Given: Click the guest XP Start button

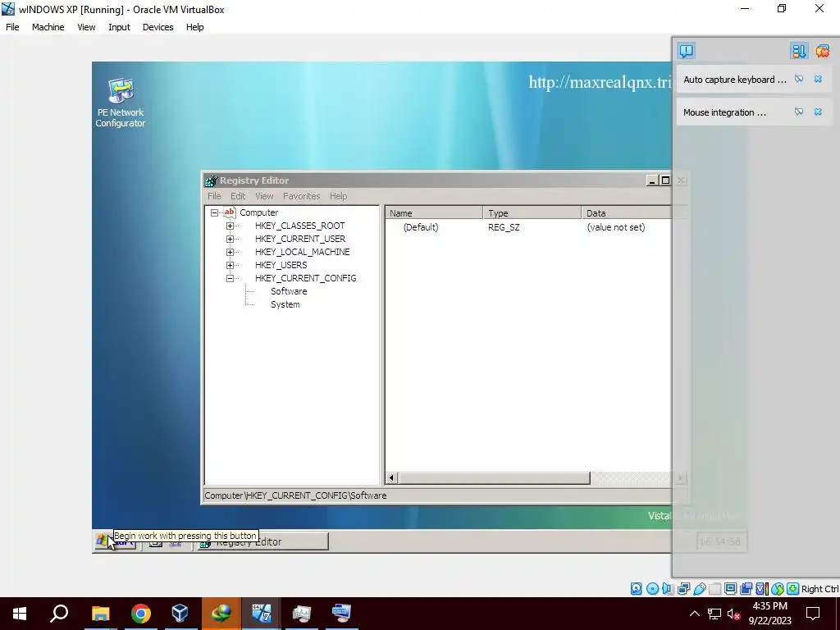Looking at the screenshot, I should tap(114, 541).
